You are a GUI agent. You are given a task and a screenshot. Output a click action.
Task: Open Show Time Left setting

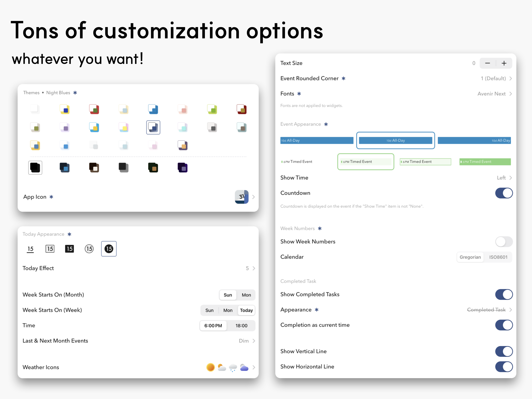coord(396,178)
